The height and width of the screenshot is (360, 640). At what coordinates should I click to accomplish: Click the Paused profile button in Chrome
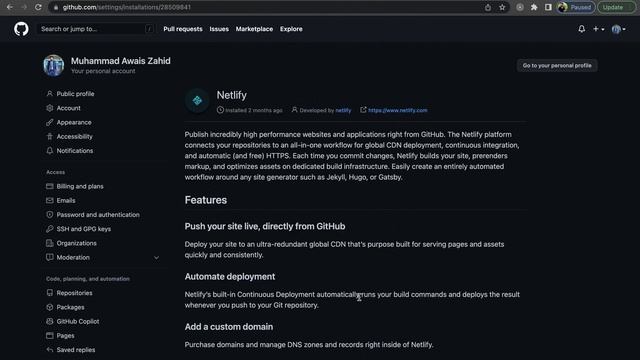pyautogui.click(x=576, y=7)
